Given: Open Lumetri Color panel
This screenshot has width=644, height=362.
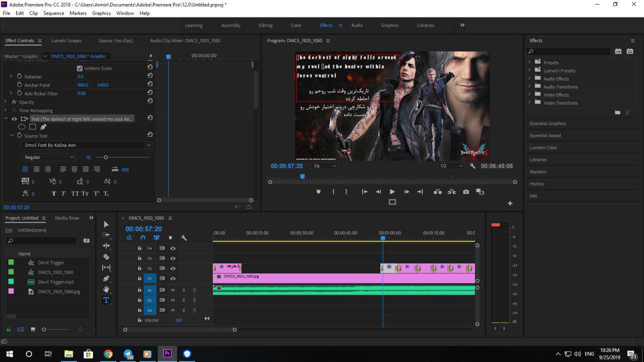Looking at the screenshot, I should point(543,148).
